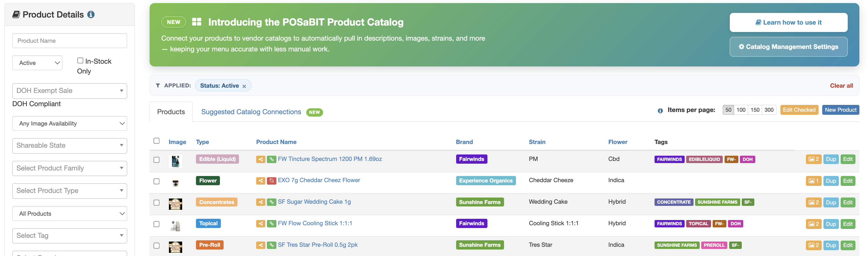
Task: Open image count button for SF Sugar Wedding Cake
Action: click(813, 203)
